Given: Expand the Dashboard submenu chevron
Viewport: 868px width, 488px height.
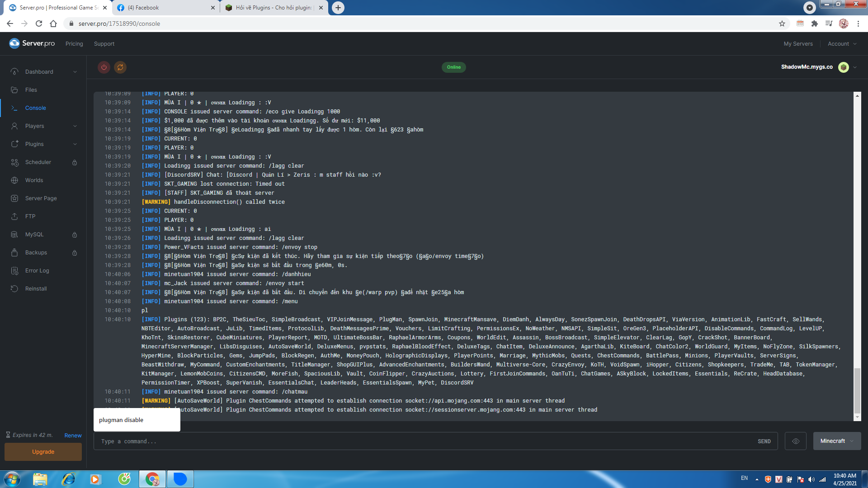Looking at the screenshot, I should click(x=75, y=72).
